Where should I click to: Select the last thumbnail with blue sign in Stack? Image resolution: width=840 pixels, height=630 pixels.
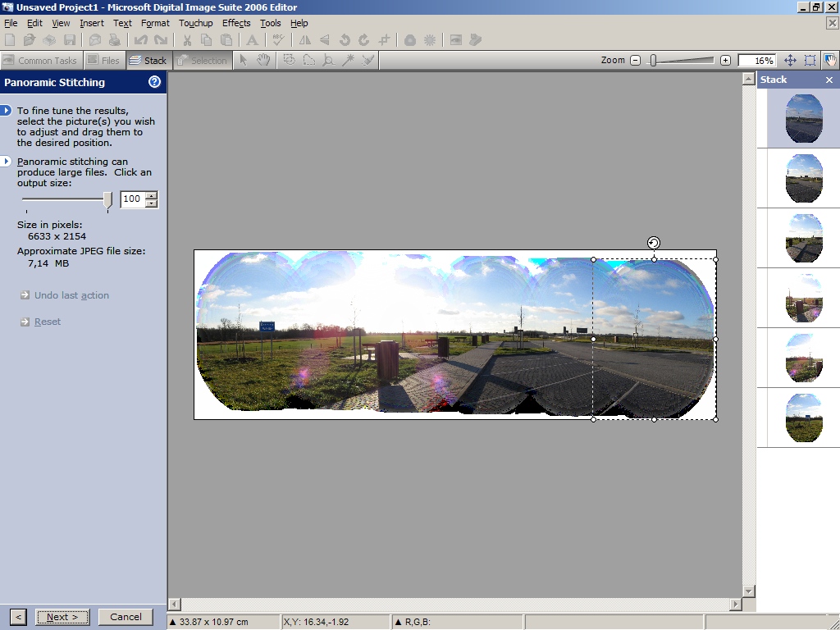(x=804, y=418)
